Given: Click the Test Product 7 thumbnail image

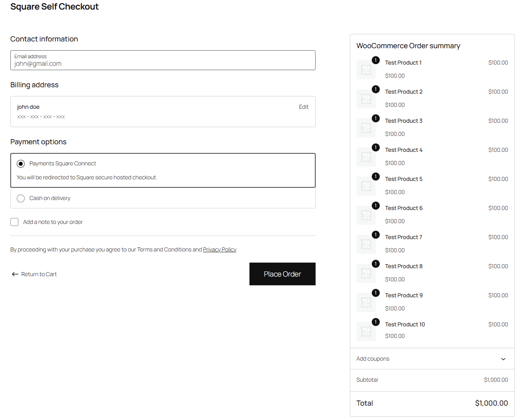Looking at the screenshot, I should [x=366, y=244].
